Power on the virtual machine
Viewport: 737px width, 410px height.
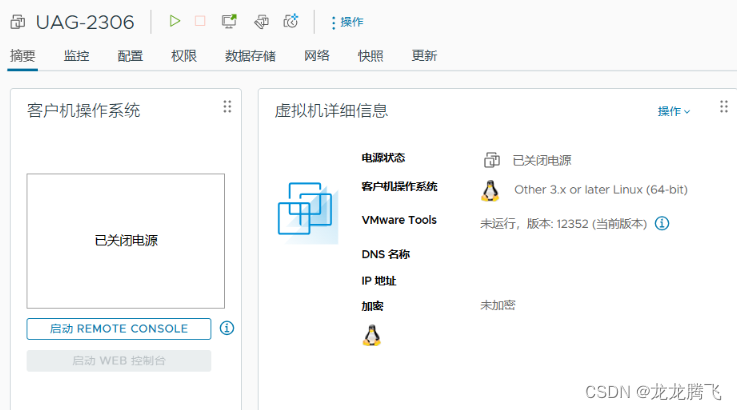tap(174, 21)
